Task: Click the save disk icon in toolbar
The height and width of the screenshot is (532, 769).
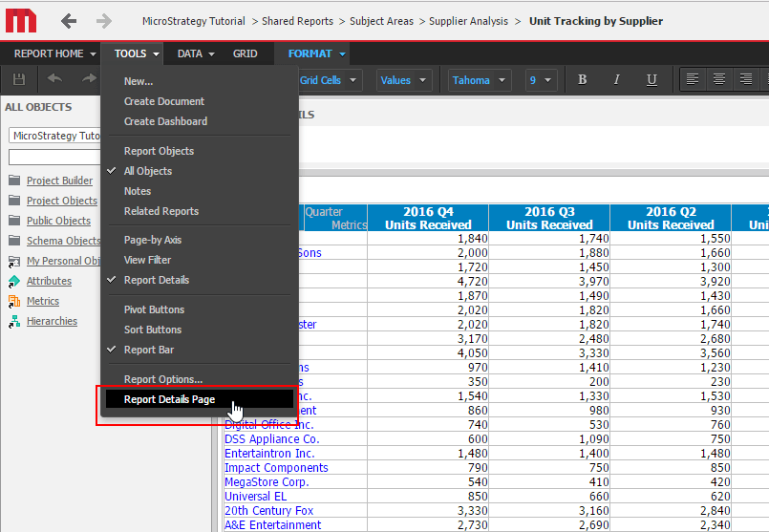Action: click(x=19, y=80)
